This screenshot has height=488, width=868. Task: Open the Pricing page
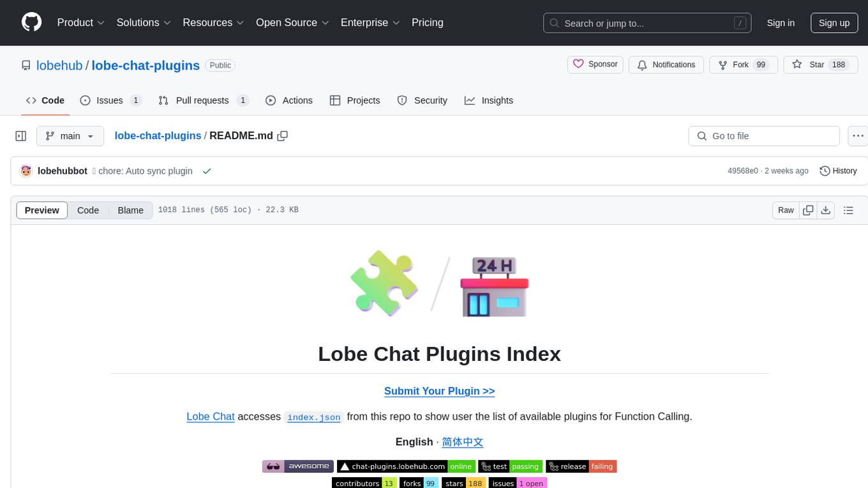(428, 22)
